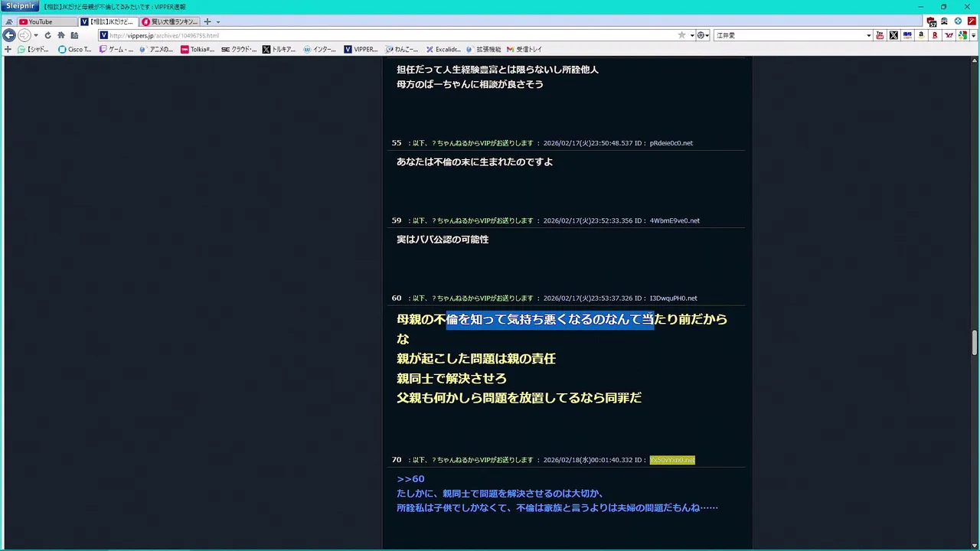Open a new tab with plus button
The height and width of the screenshot is (551, 980).
[207, 21]
